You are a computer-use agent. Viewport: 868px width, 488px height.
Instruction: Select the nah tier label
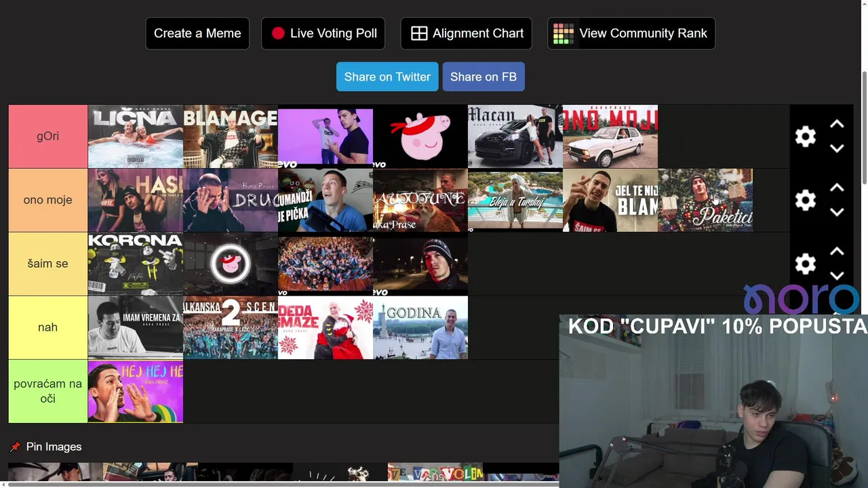click(48, 327)
